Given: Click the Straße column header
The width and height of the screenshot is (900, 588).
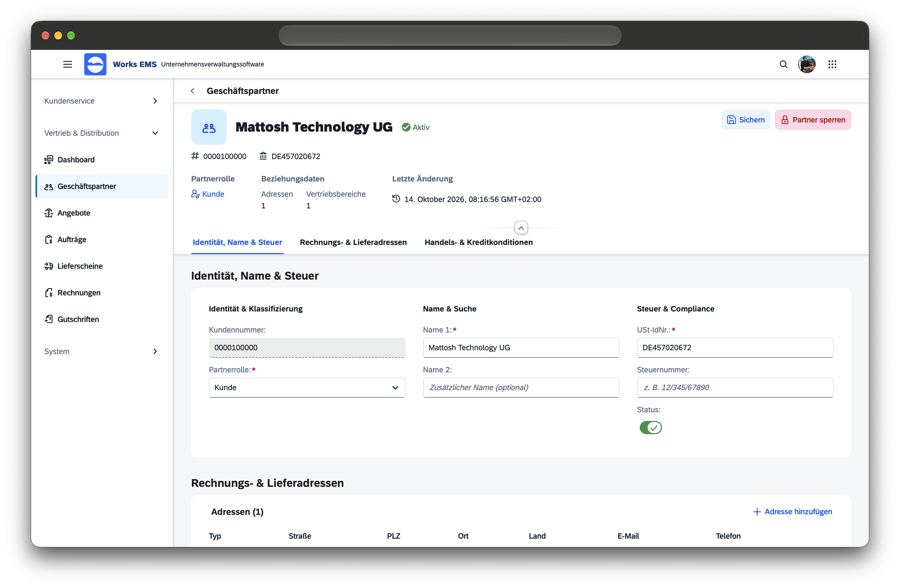Looking at the screenshot, I should pos(300,536).
